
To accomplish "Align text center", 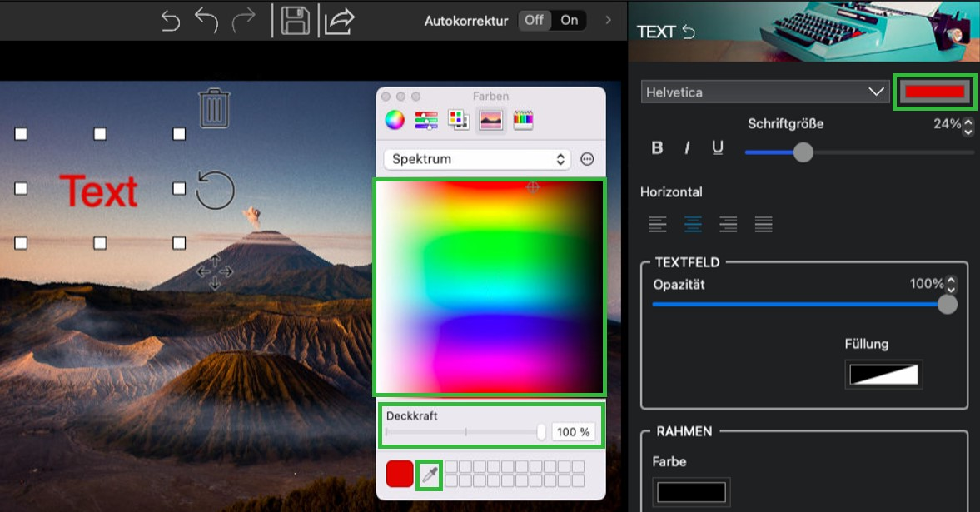I will coord(693,224).
